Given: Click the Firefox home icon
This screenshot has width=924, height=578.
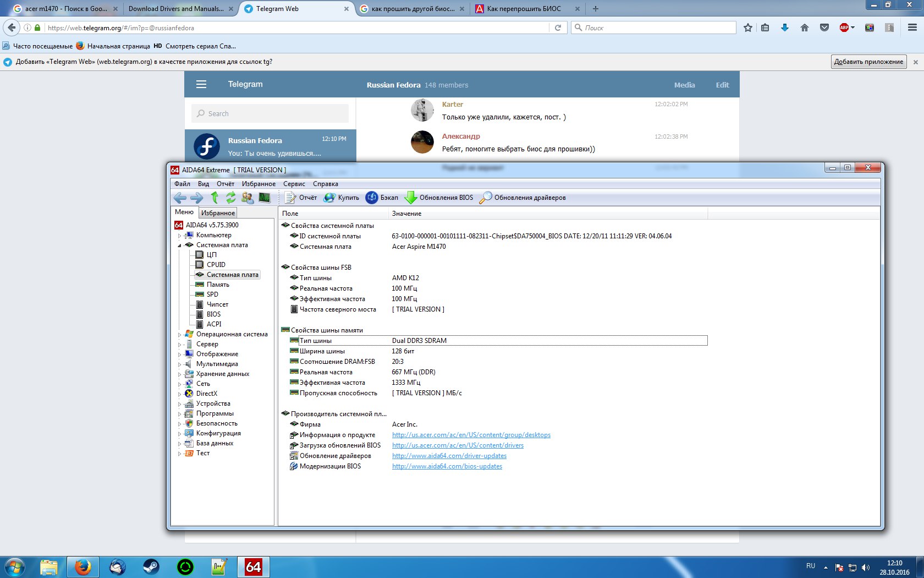Looking at the screenshot, I should pyautogui.click(x=805, y=28).
